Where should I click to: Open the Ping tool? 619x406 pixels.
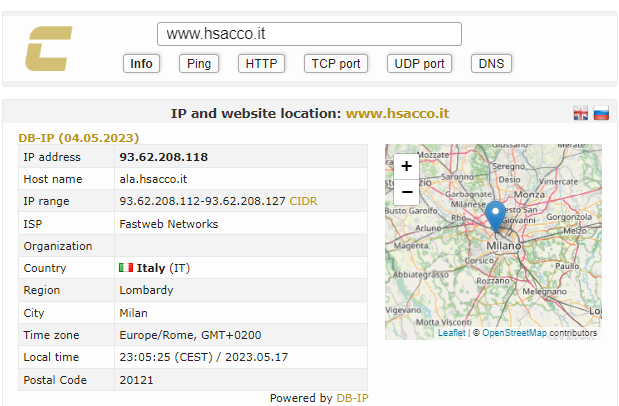pos(198,64)
